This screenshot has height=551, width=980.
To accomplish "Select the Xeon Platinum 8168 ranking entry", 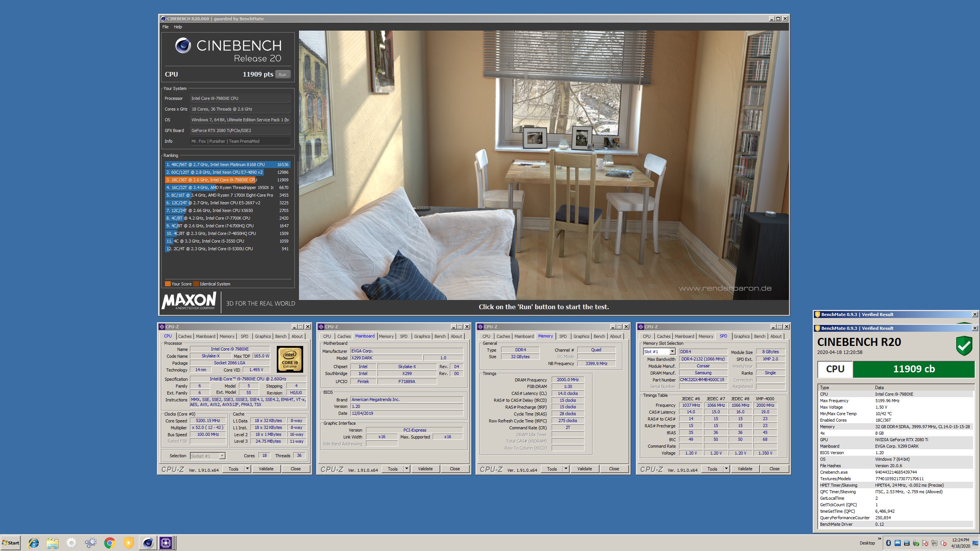I will pos(227,165).
